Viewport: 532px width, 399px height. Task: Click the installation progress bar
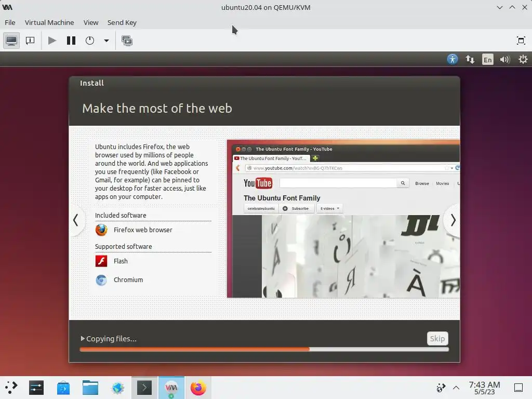(x=264, y=349)
